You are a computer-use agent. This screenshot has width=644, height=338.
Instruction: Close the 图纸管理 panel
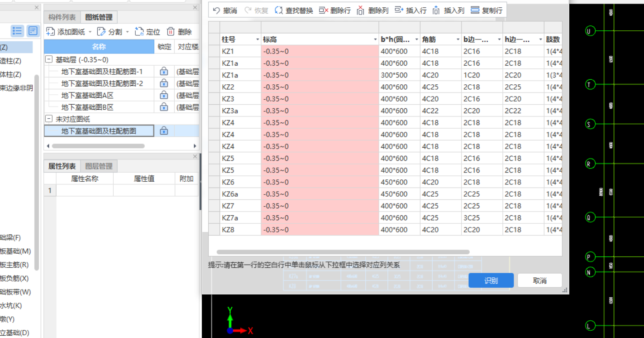195,8
